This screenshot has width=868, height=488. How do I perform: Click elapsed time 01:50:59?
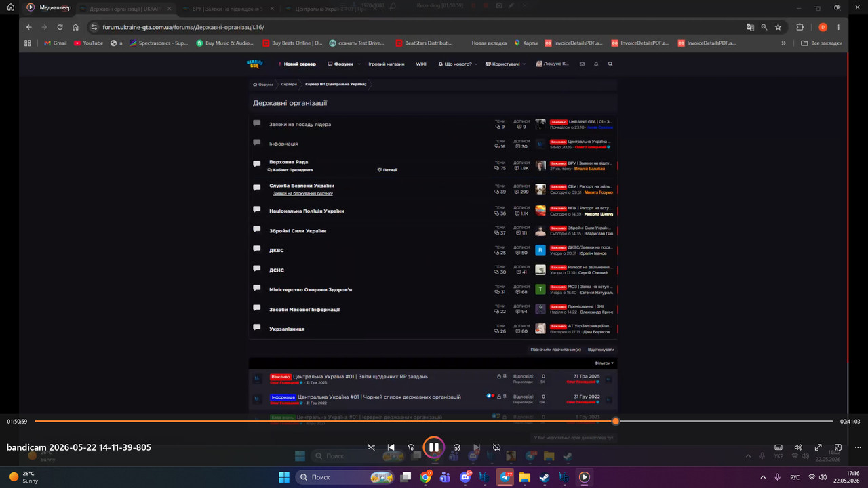tap(17, 422)
